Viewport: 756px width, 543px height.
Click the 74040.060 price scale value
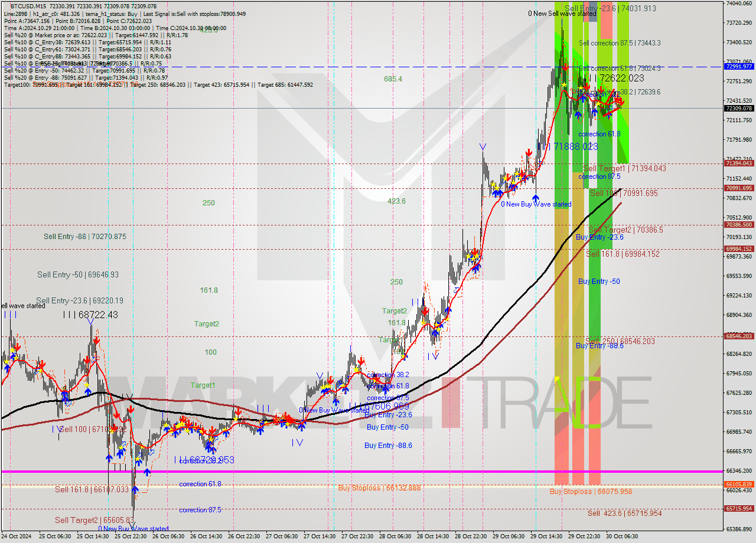(739, 3)
